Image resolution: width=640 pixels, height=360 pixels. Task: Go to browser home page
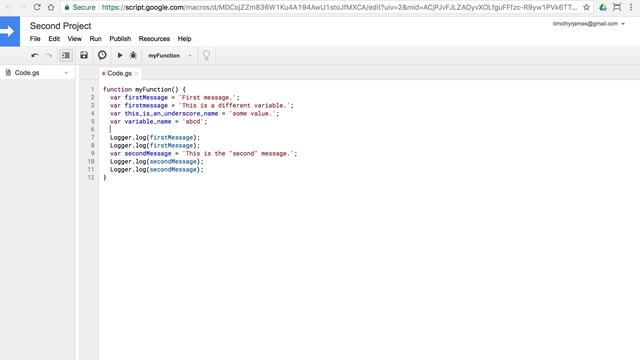coord(51,7)
